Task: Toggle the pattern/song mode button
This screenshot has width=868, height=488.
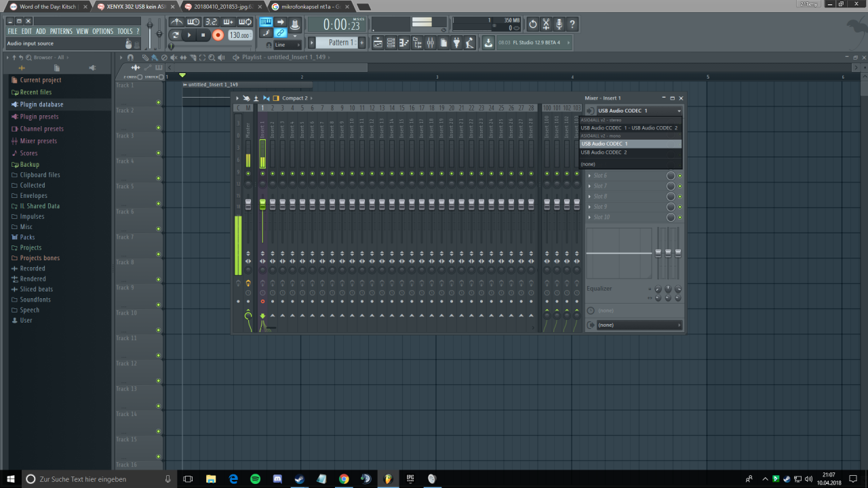Action: pyautogui.click(x=176, y=35)
